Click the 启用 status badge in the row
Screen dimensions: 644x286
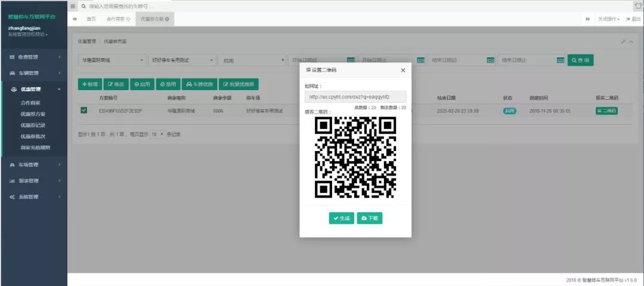tap(510, 110)
